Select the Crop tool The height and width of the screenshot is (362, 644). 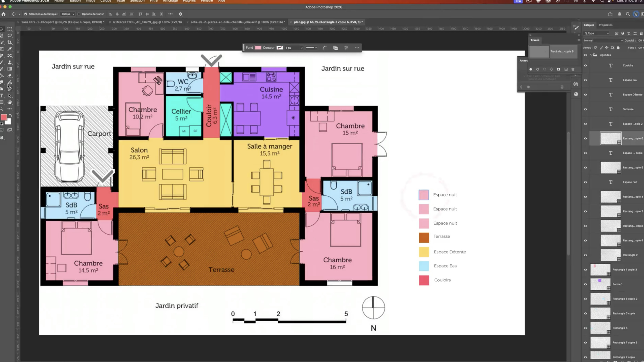[9, 42]
